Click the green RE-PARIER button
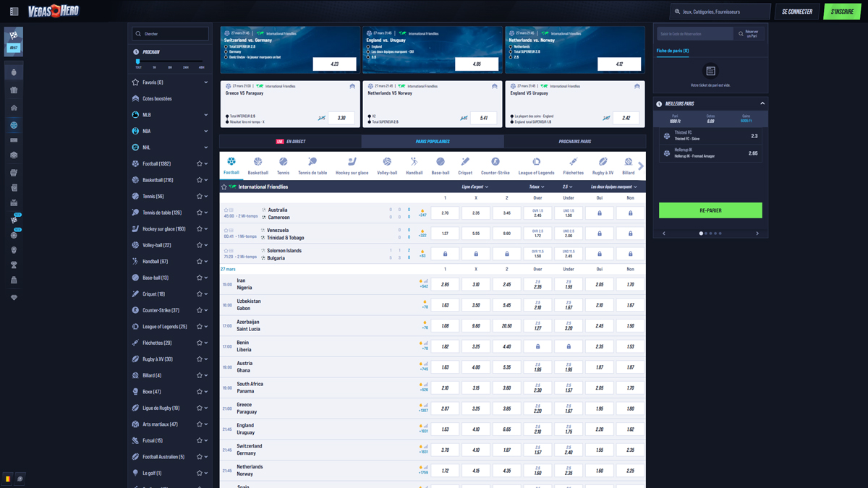 click(710, 210)
